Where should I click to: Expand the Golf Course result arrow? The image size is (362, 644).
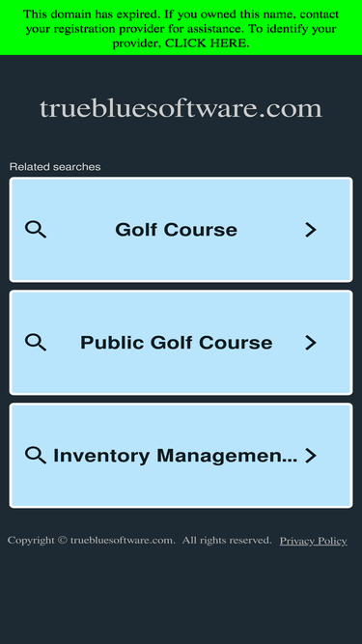[311, 230]
